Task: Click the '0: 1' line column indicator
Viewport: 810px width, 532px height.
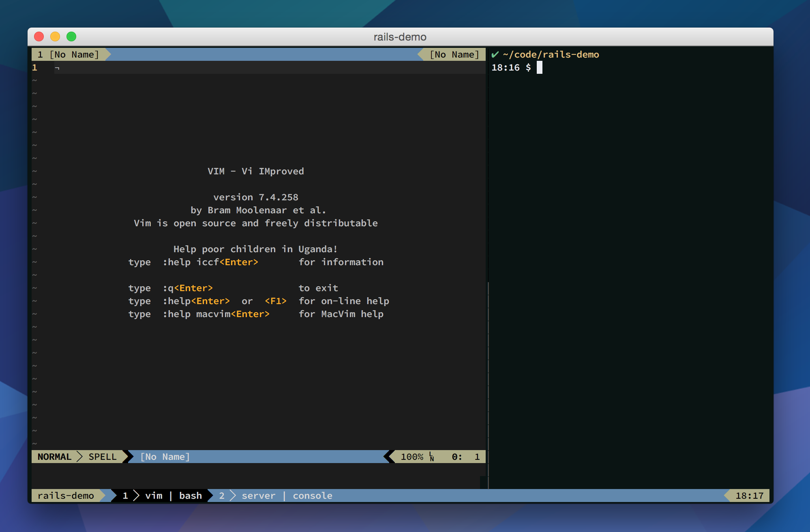Action: 466,457
